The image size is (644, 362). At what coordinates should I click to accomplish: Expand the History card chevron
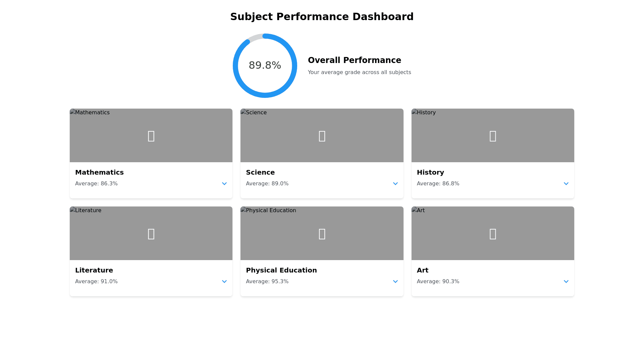pos(566,184)
